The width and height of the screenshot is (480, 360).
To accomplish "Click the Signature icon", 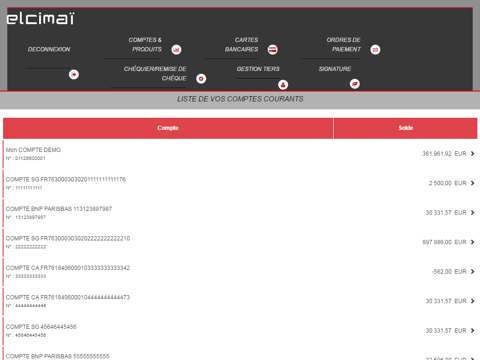I will click(x=355, y=84).
